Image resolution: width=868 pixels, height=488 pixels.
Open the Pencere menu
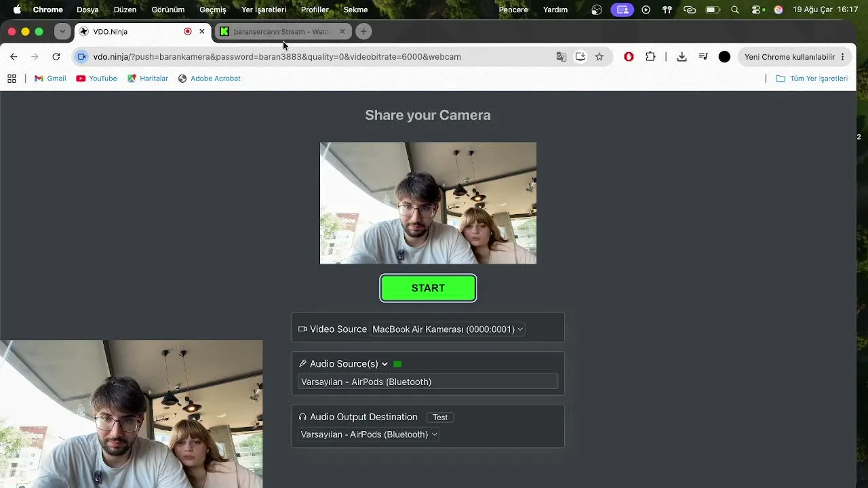tap(513, 9)
